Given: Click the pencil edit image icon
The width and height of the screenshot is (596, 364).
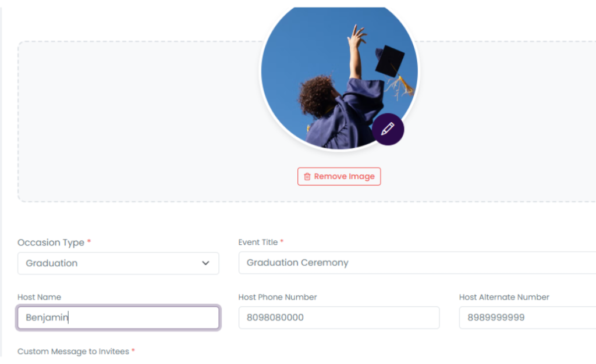Looking at the screenshot, I should [x=388, y=129].
